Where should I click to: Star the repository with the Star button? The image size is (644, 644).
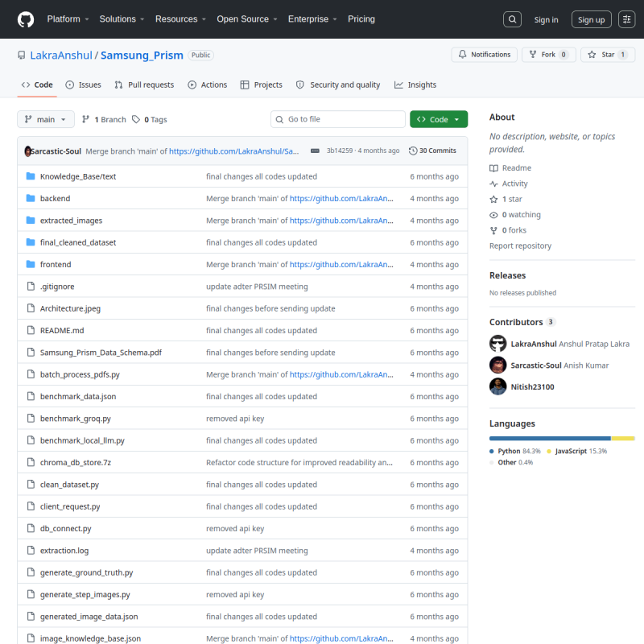tap(608, 55)
